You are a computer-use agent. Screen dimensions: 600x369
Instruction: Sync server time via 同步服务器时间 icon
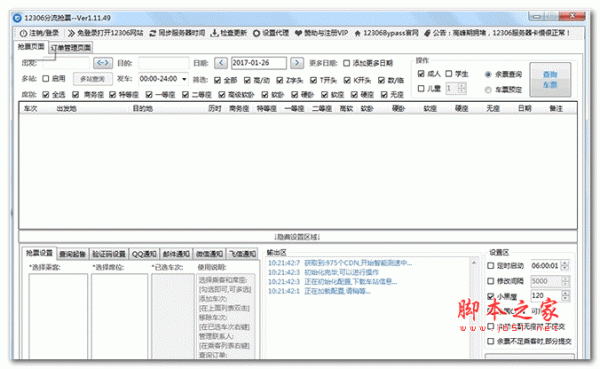pos(153,33)
